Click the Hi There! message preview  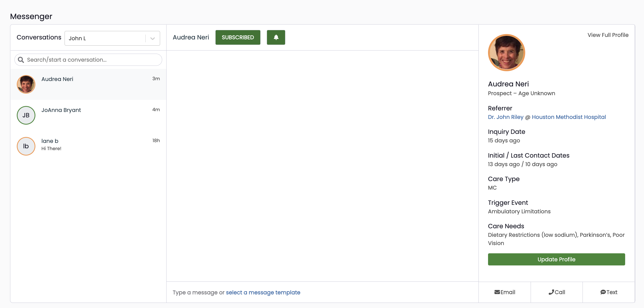click(51, 149)
